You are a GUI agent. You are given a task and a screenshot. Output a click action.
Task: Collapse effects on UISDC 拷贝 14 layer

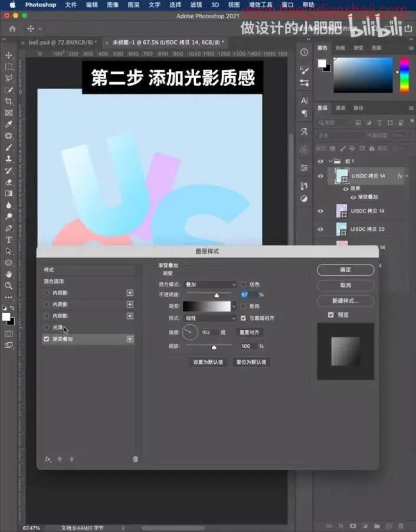click(x=407, y=176)
